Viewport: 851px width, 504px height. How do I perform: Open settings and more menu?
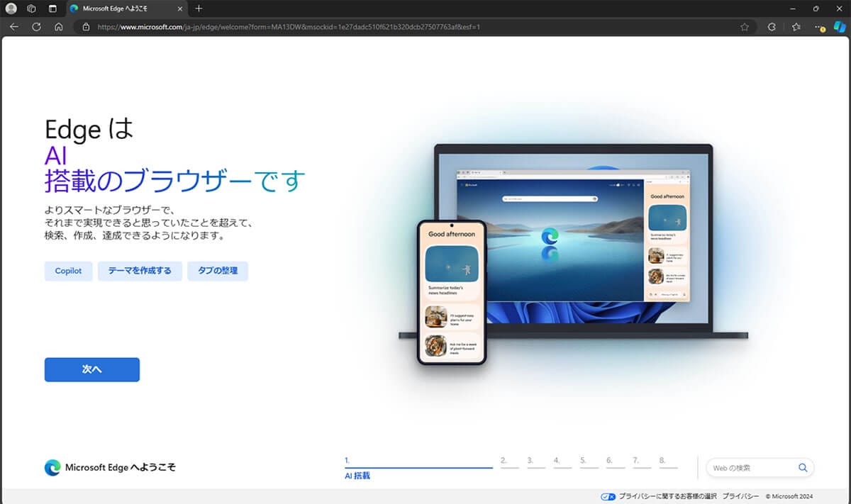click(x=820, y=27)
